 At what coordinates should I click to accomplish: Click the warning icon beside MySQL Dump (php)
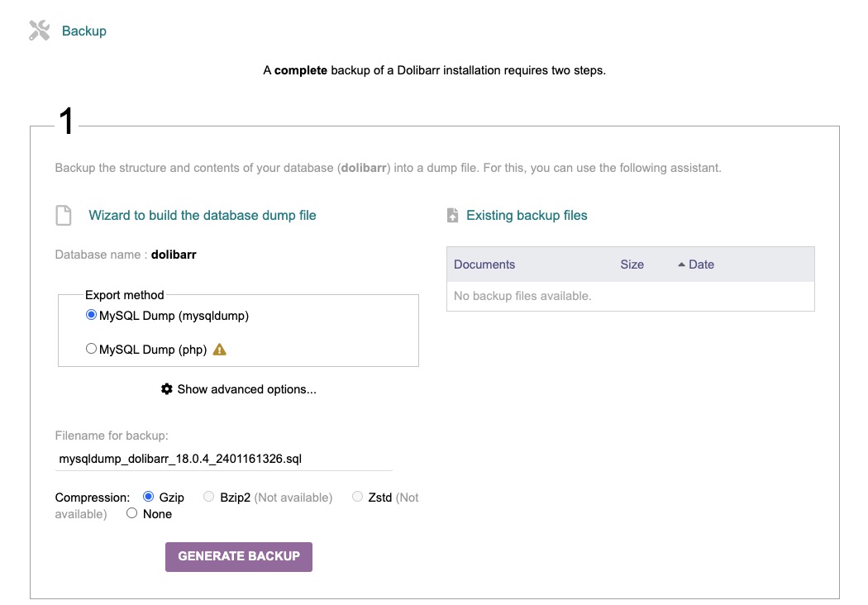(219, 349)
